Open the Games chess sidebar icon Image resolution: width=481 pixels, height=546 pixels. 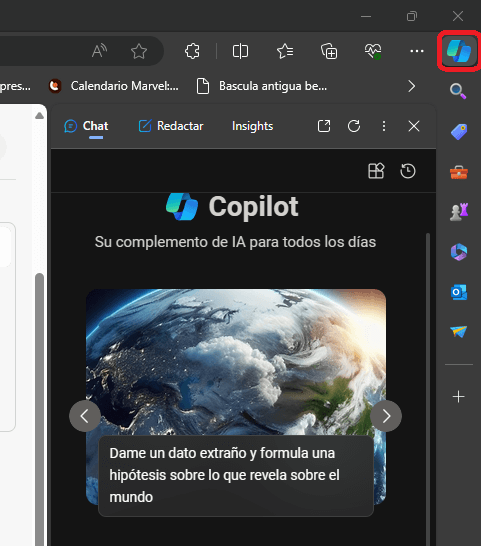[x=459, y=212]
